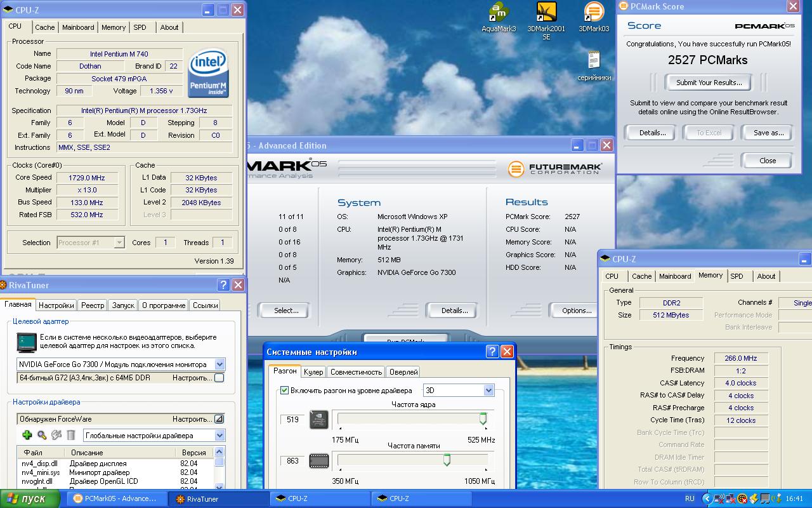Click Submit Your Results button
The width and height of the screenshot is (812, 508).
[x=709, y=83]
